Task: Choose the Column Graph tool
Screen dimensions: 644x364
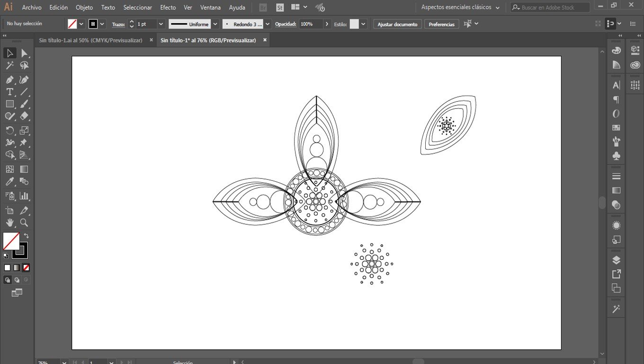Action: (x=24, y=195)
